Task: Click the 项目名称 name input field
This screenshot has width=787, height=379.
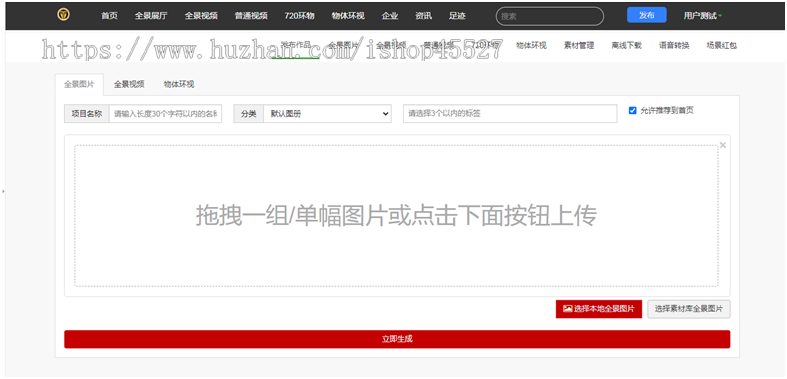Action: click(165, 114)
